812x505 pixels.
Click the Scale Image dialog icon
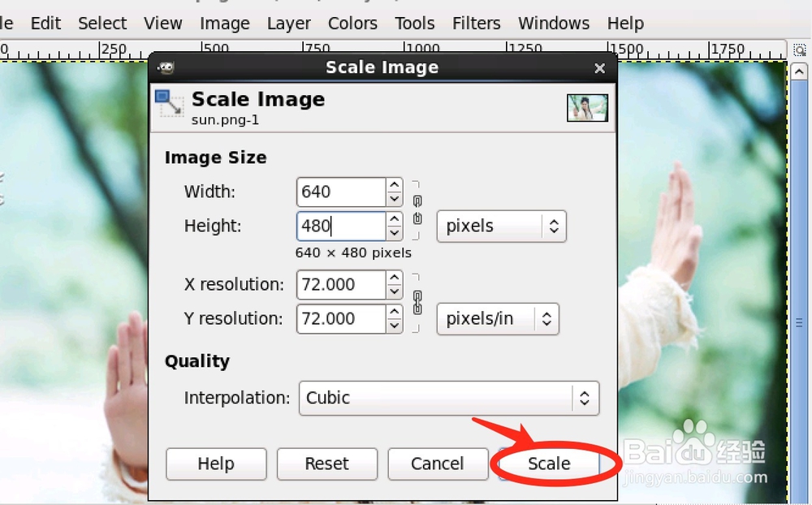170,105
